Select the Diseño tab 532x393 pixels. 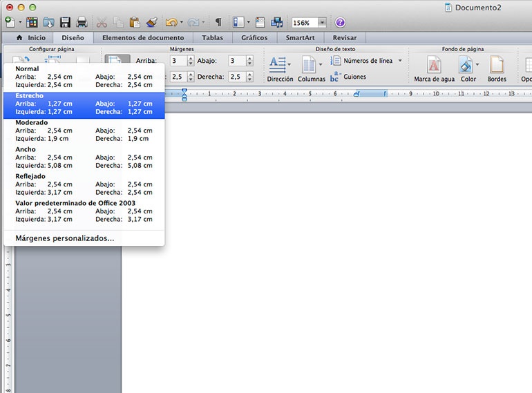click(73, 37)
